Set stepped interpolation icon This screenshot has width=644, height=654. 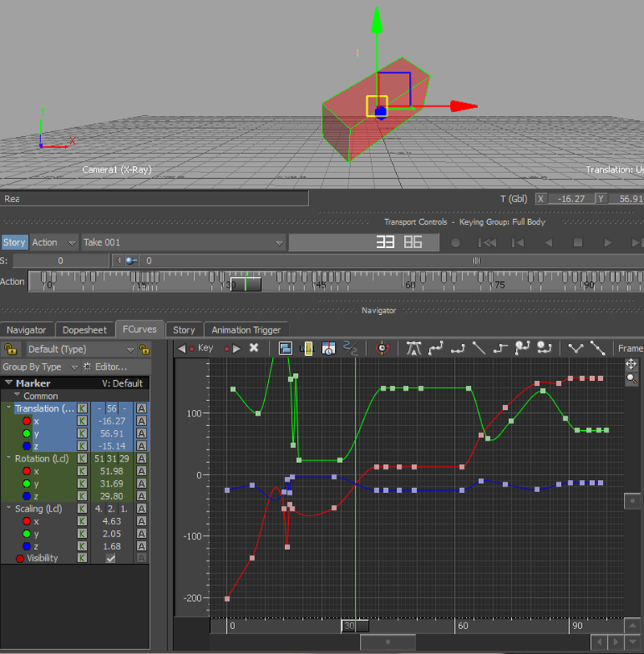pos(500,348)
